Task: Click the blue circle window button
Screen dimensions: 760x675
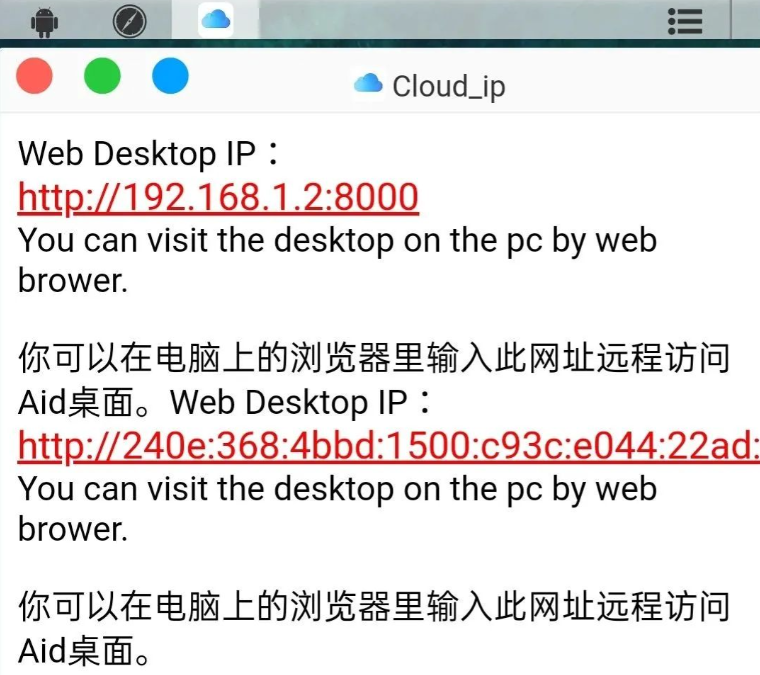Action: [170, 76]
